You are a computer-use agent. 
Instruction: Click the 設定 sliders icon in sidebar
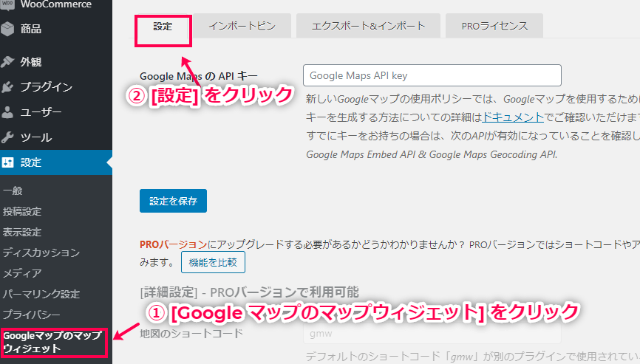click(x=8, y=162)
